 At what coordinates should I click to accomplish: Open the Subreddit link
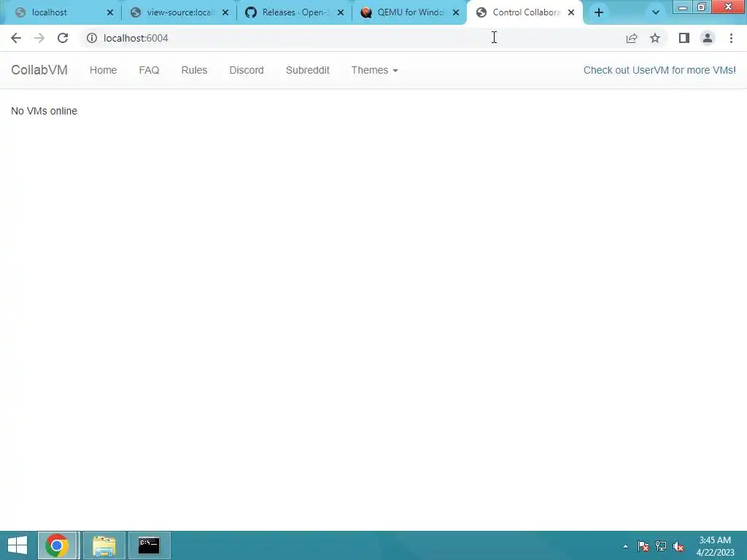307,70
